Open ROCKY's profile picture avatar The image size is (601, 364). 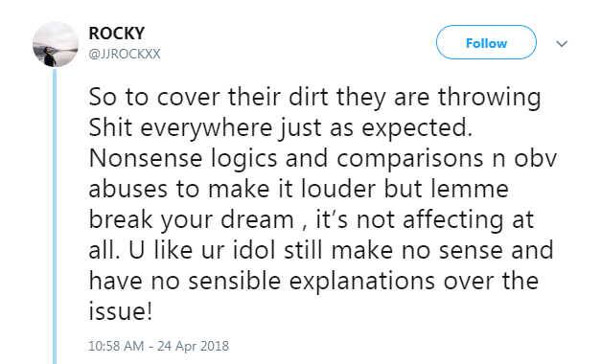click(56, 44)
